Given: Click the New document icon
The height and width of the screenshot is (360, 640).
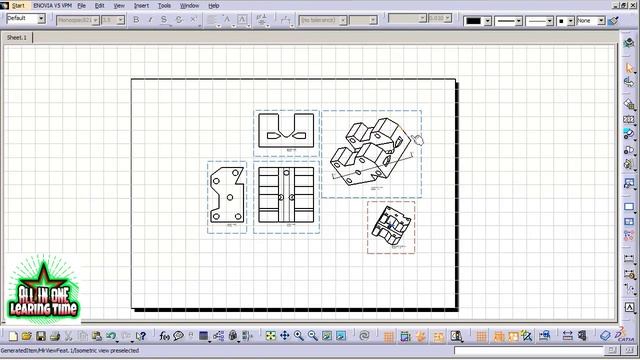Looking at the screenshot, I should coord(13,336).
